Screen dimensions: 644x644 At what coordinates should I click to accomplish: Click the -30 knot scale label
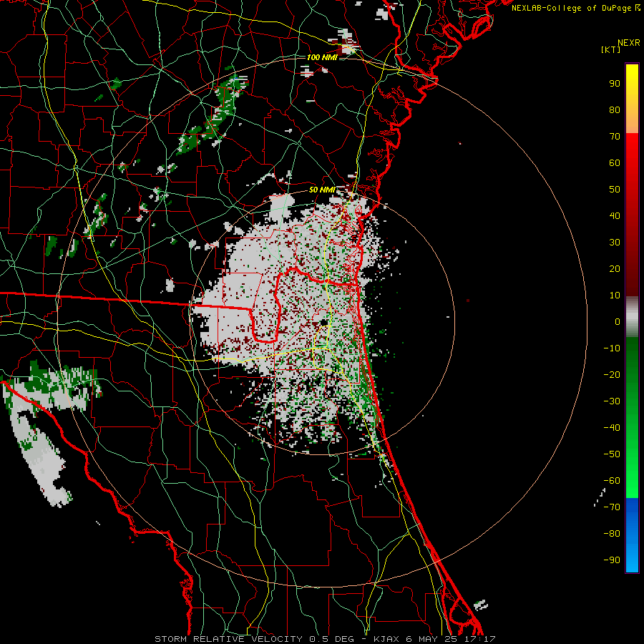tap(612, 401)
